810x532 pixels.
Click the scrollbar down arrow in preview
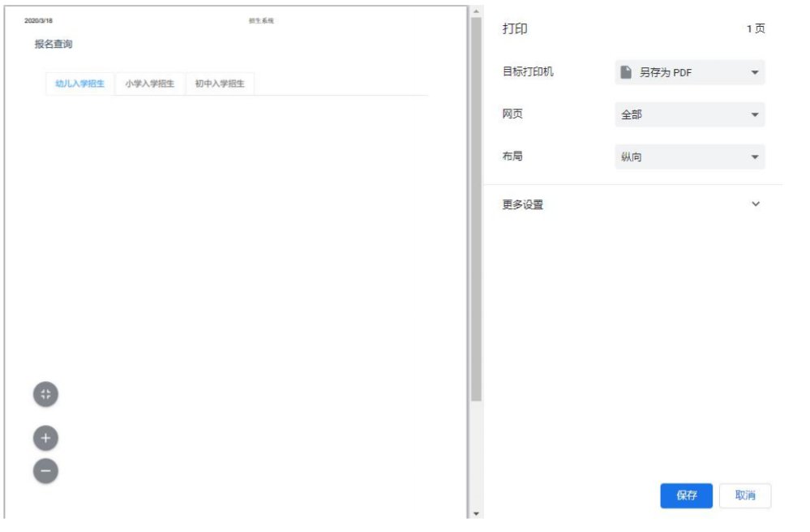(476, 513)
